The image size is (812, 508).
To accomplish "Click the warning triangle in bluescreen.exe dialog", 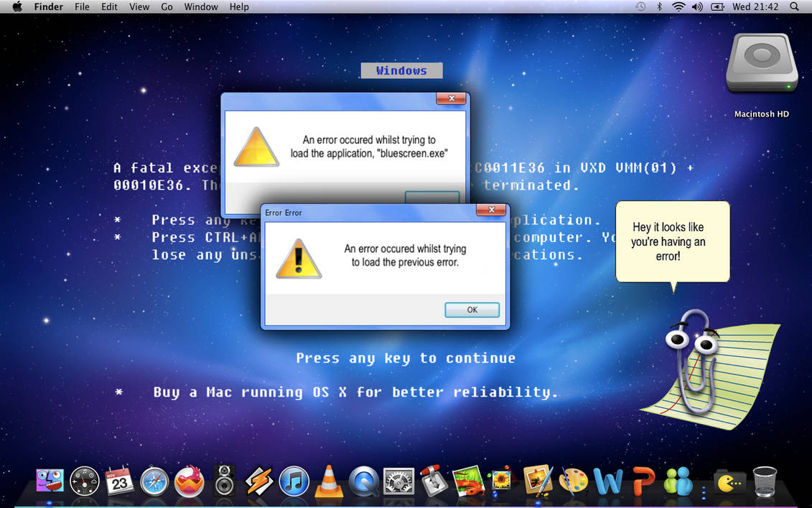I will coord(256,147).
